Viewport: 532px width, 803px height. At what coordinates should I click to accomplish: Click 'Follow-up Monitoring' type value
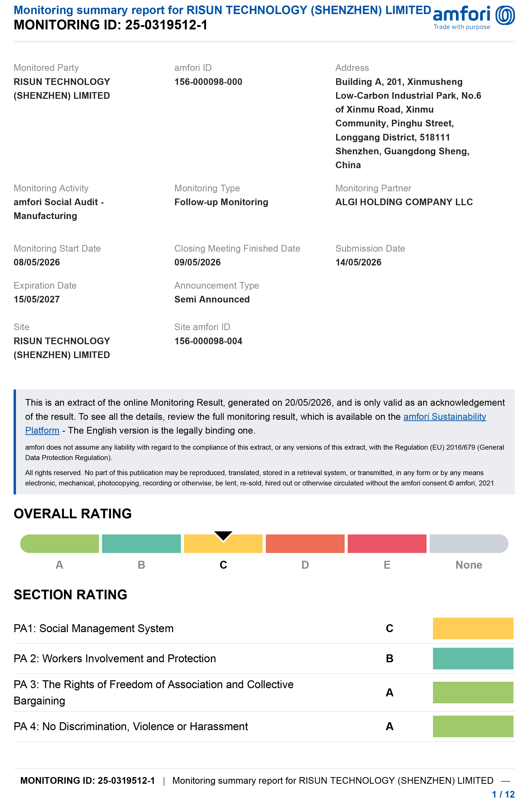(221, 202)
